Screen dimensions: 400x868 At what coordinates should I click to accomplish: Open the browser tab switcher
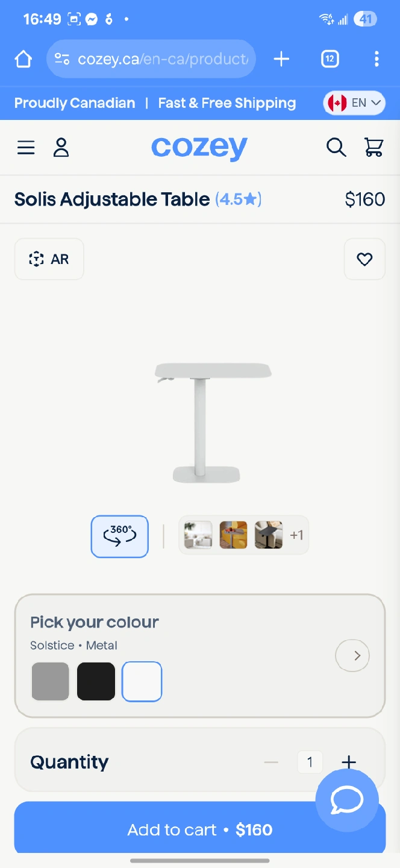(330, 59)
